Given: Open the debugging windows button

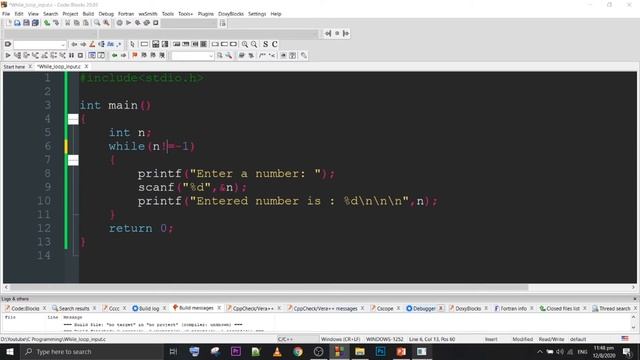Looking at the screenshot, I should 92,55.
